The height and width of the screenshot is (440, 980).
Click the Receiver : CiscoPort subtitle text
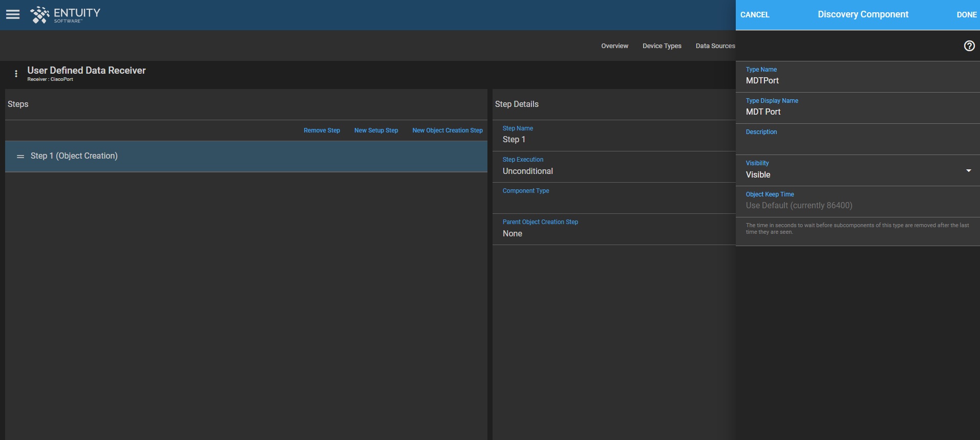tap(50, 79)
